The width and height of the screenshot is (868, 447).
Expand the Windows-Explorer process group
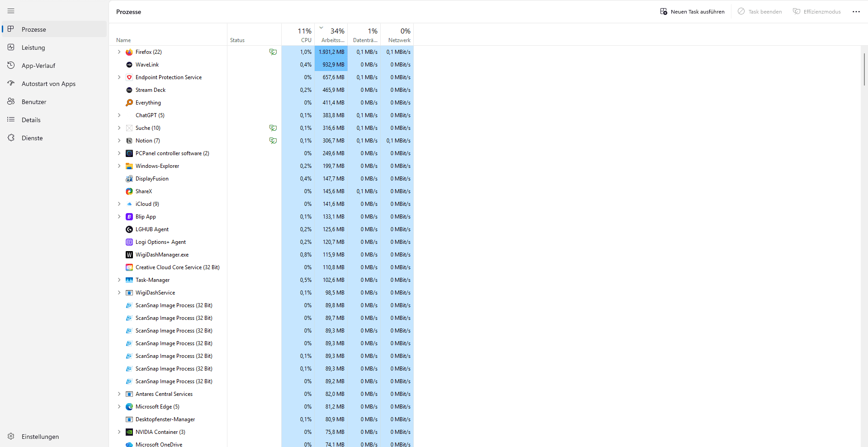(119, 166)
